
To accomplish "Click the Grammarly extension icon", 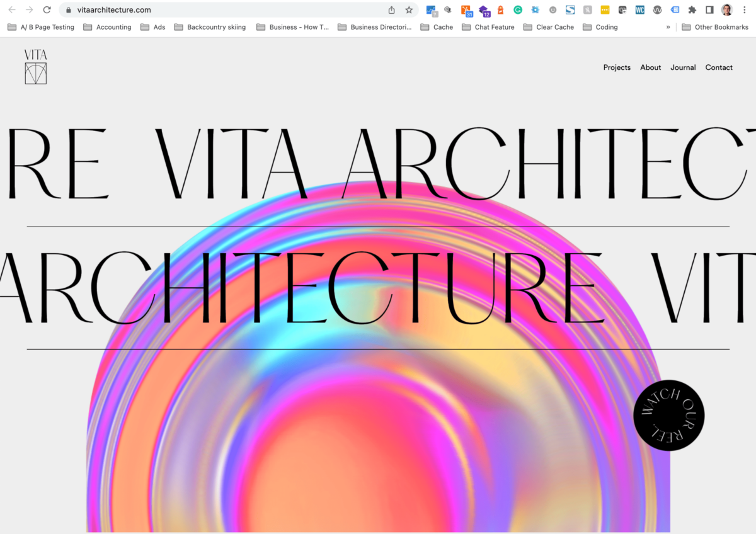I will pos(518,9).
